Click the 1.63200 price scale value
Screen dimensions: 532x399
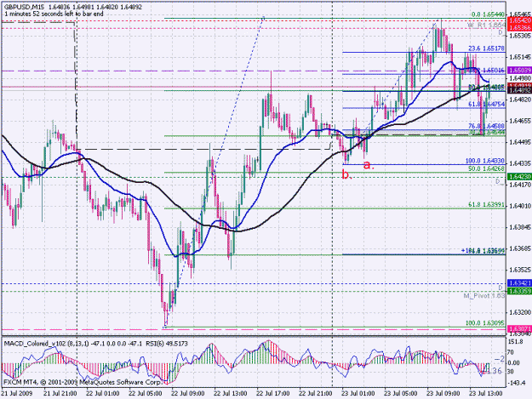[520, 312]
